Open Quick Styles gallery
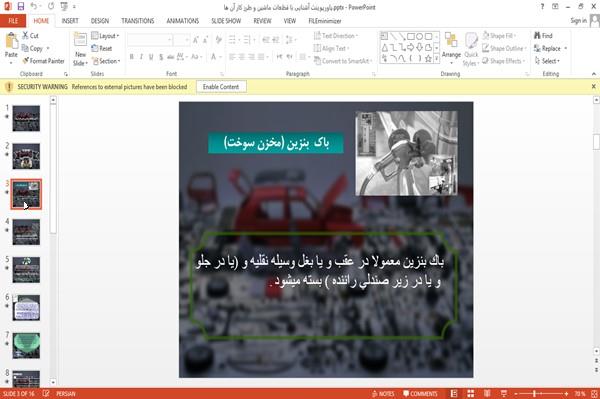The image size is (600, 399). click(x=471, y=49)
